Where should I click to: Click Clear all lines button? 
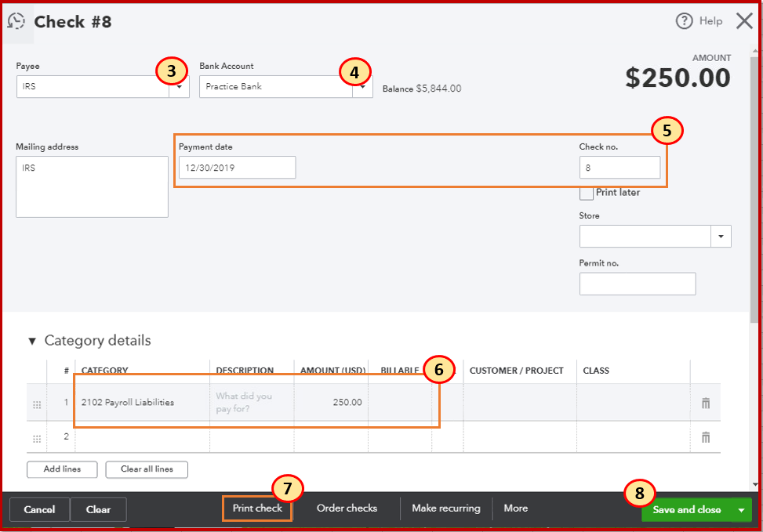coord(147,469)
